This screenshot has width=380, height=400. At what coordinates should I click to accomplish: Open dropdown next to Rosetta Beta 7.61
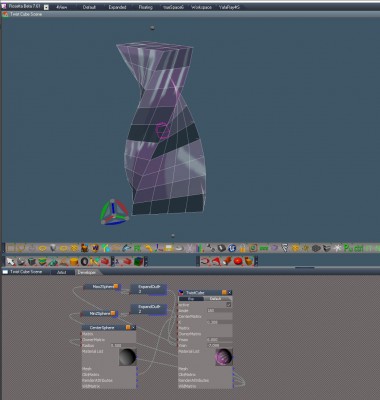tap(46, 7)
